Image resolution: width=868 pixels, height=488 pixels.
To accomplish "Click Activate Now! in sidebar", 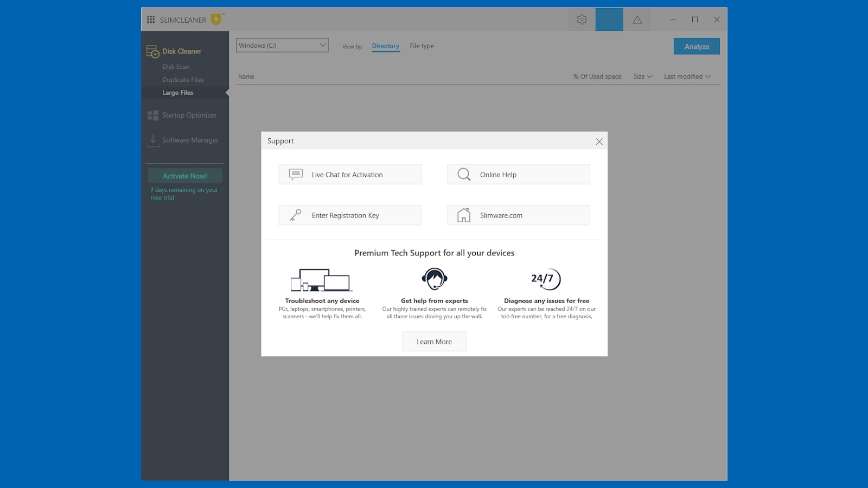I will coord(185,176).
